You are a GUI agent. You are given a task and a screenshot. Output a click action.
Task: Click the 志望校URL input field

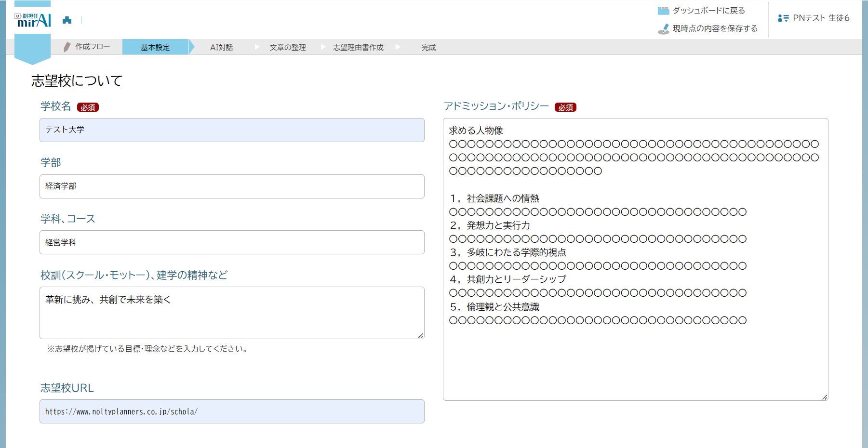click(x=232, y=411)
